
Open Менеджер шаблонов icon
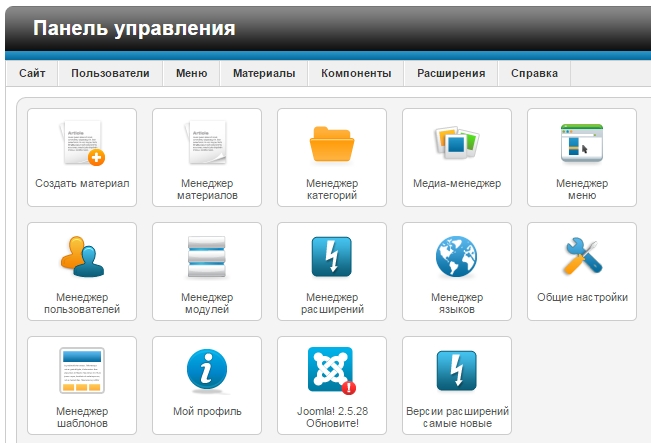(82, 373)
